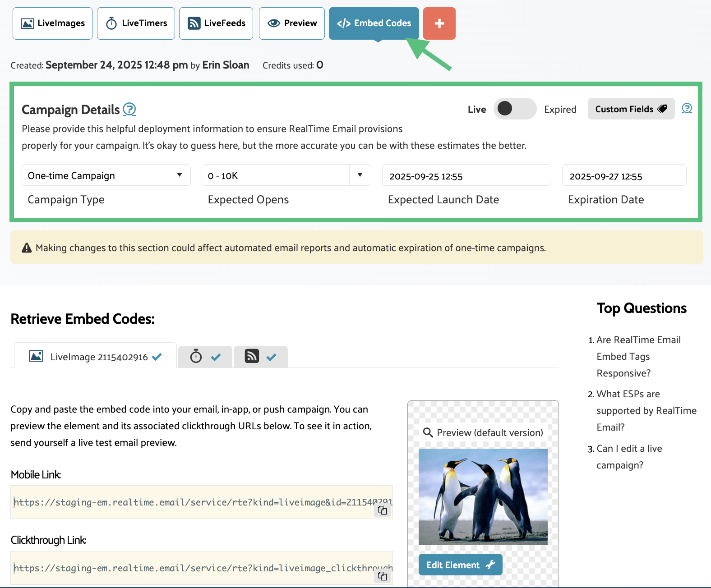Open the LiveTimer embed code tab
Viewport: 711px width, 588px height.
(205, 357)
